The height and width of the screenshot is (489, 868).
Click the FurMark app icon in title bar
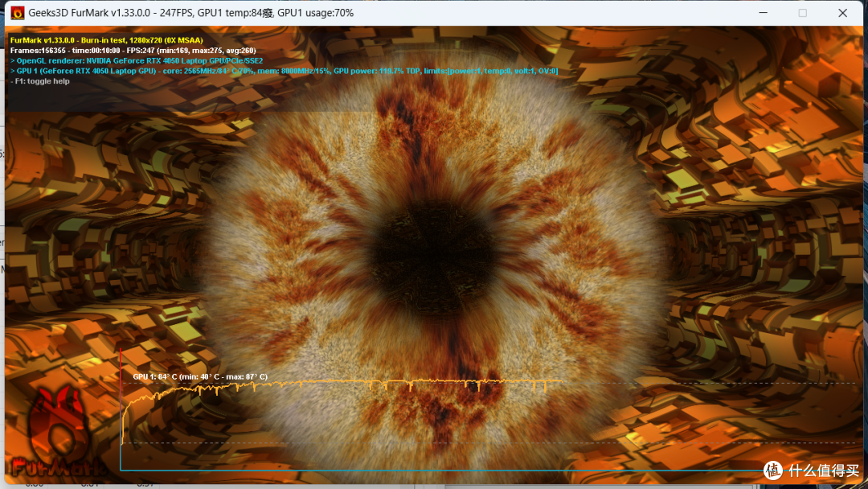pyautogui.click(x=18, y=13)
